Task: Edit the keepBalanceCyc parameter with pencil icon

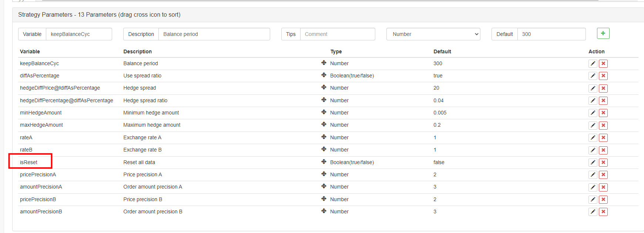Action: 593,64
